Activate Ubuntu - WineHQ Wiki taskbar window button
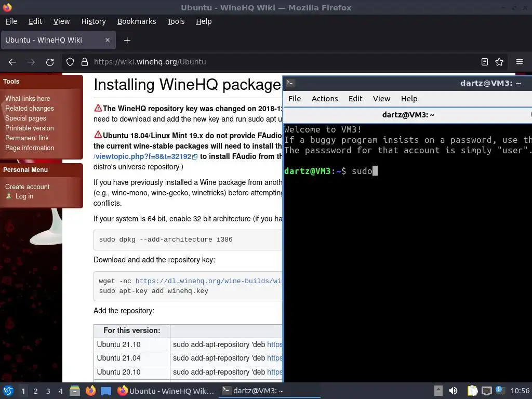 166,391
